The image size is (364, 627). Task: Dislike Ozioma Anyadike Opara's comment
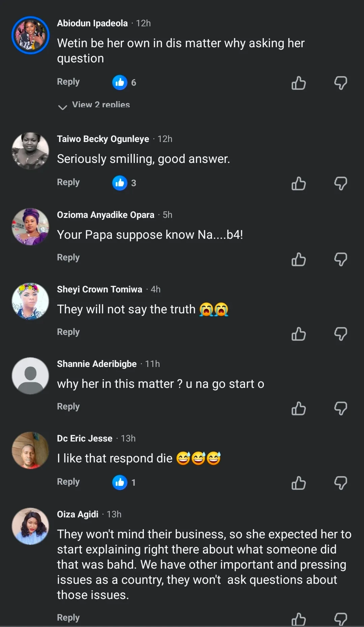(x=340, y=259)
